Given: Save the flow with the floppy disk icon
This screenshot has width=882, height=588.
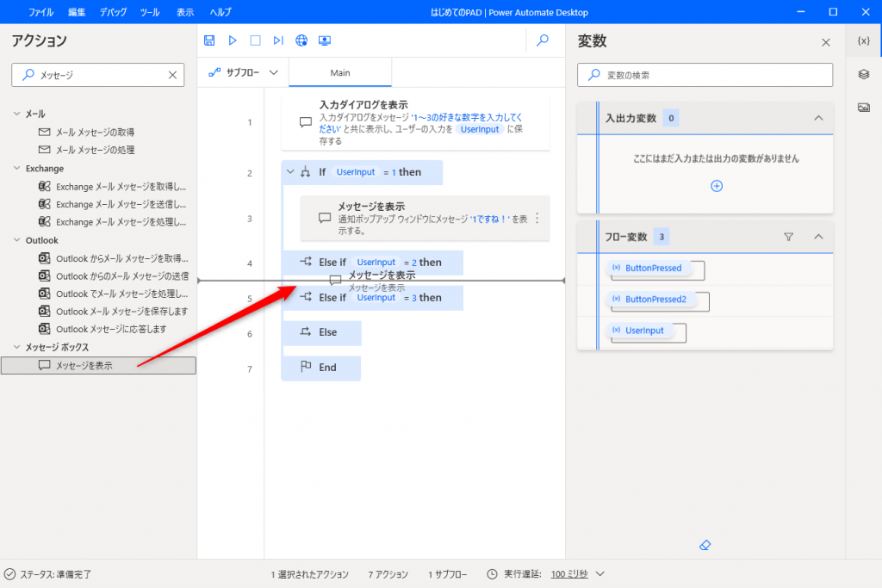Looking at the screenshot, I should (209, 40).
